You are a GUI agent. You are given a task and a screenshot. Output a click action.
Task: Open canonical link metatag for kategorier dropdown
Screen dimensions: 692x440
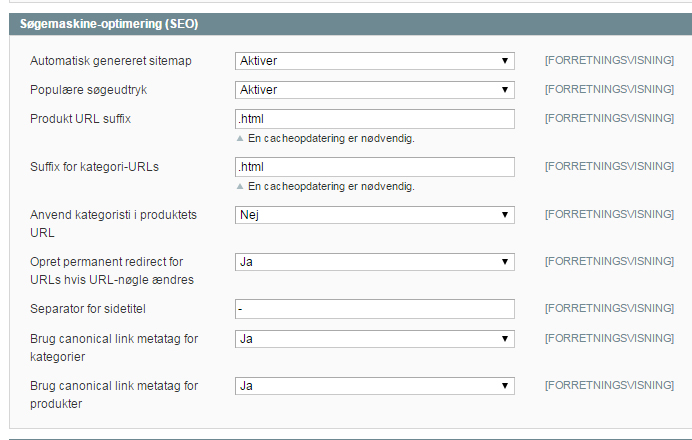(x=375, y=339)
